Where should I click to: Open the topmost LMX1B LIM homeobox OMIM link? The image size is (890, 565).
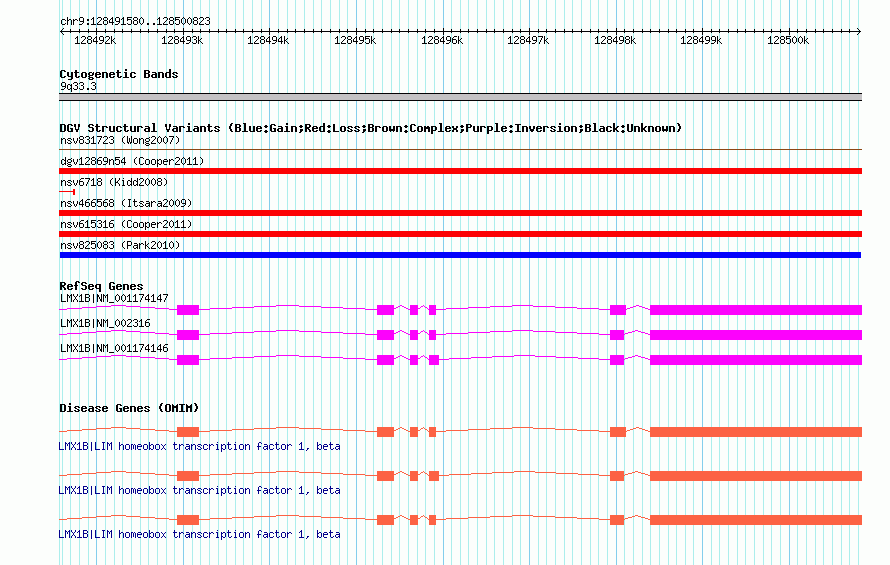pyautogui.click(x=199, y=446)
